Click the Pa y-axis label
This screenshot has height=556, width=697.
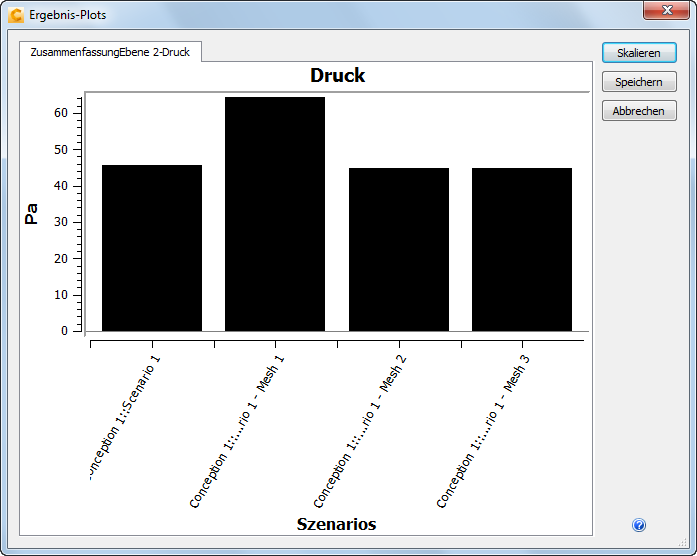(31, 214)
